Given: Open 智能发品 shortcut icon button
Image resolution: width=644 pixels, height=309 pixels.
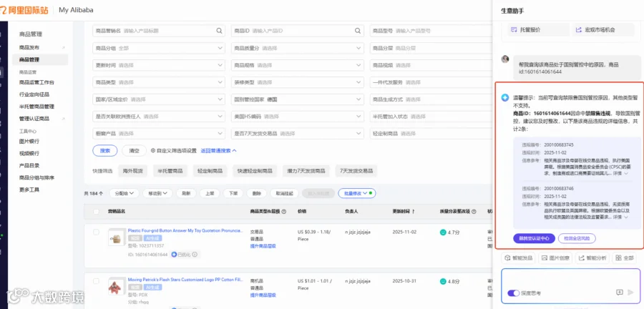Looking at the screenshot, I should (518, 258).
